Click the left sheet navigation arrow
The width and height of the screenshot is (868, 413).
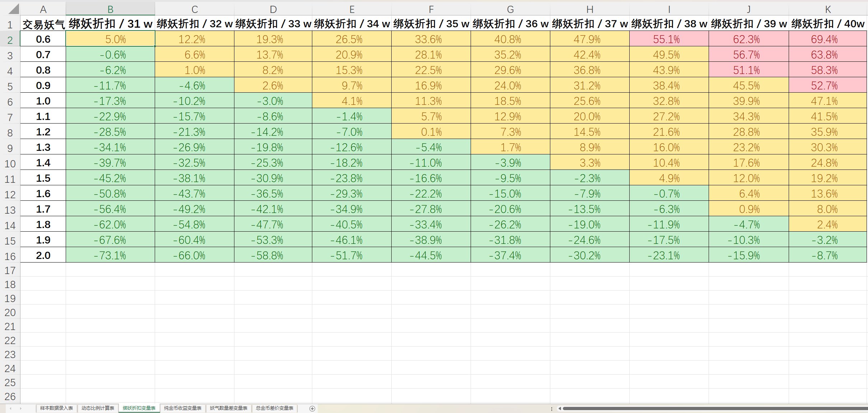pos(10,408)
